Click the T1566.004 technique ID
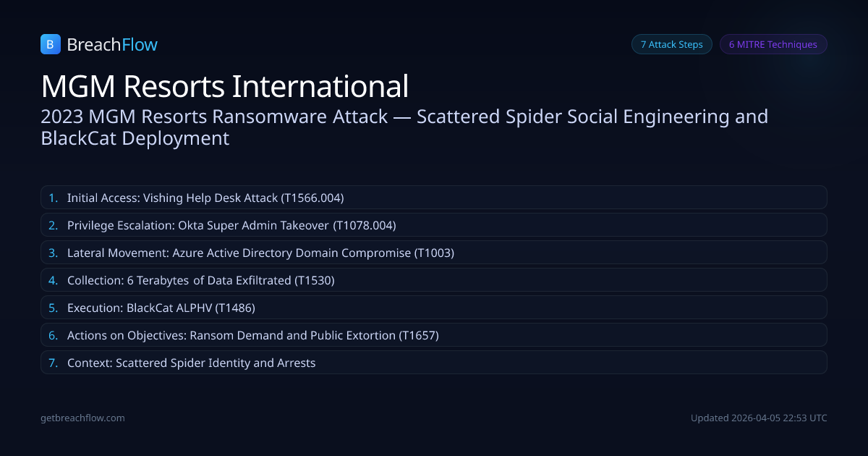Viewport: 868px width, 456px height. [x=314, y=198]
